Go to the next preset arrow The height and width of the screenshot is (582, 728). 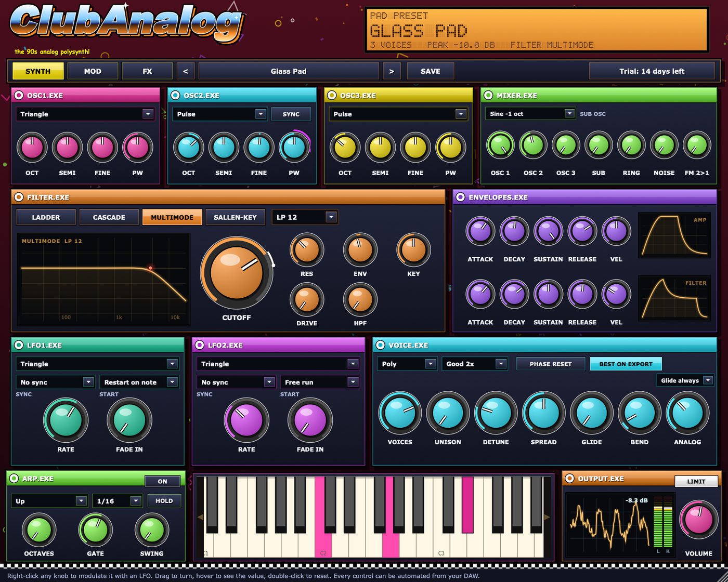pyautogui.click(x=392, y=71)
